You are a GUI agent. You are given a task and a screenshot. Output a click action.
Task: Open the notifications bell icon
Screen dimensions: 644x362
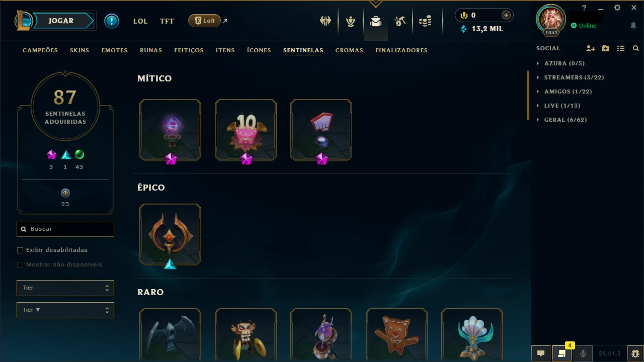click(633, 26)
